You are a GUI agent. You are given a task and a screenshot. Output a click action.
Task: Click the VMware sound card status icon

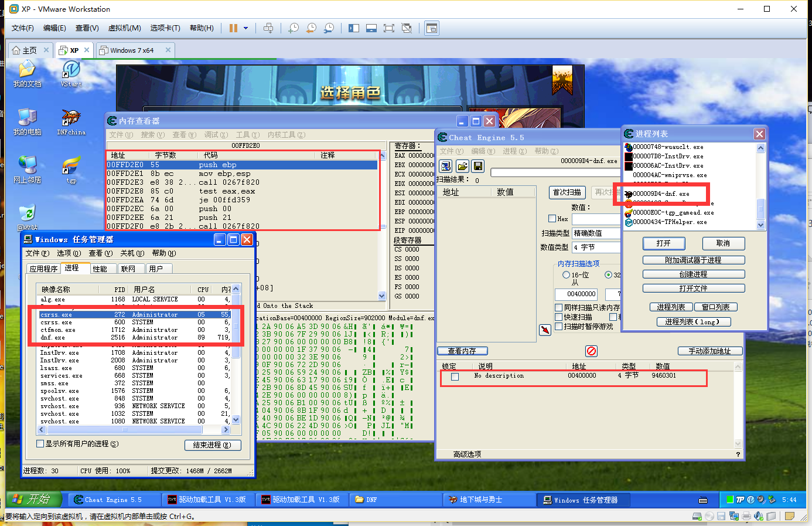click(759, 516)
